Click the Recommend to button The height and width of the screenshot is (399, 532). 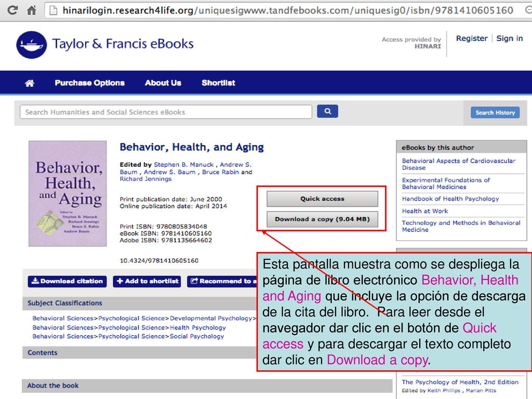coord(222,281)
